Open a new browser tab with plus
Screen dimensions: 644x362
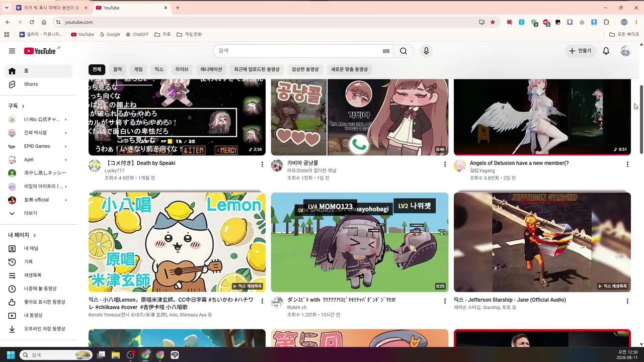[x=178, y=8]
